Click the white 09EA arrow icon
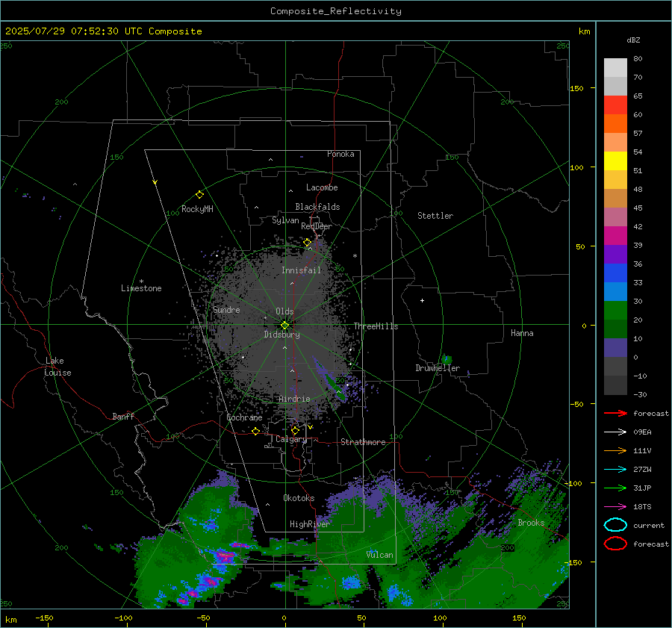Image resolution: width=672 pixels, height=628 pixels. 615,432
